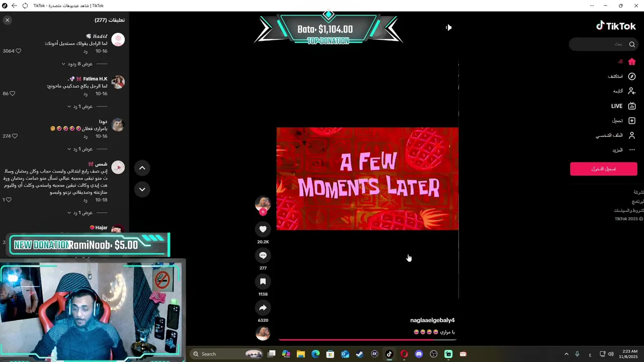This screenshot has height=362, width=644.
Task: Like the video with heart icon
Action: (x=263, y=229)
